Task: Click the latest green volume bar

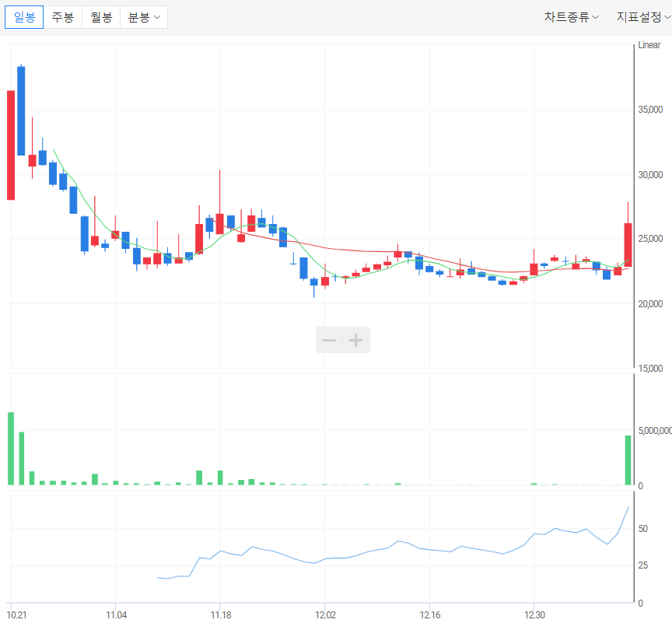Action: [x=628, y=460]
